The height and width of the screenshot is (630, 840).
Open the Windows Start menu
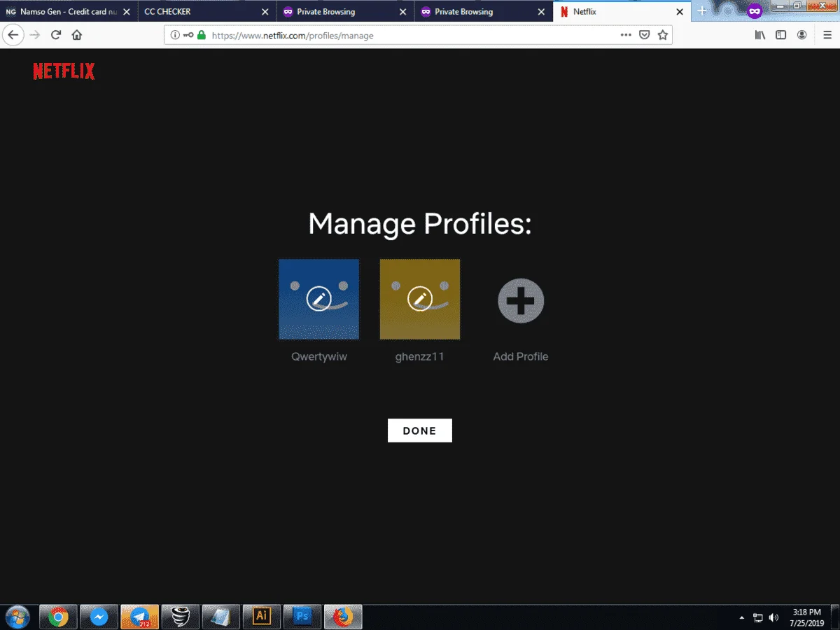16,617
